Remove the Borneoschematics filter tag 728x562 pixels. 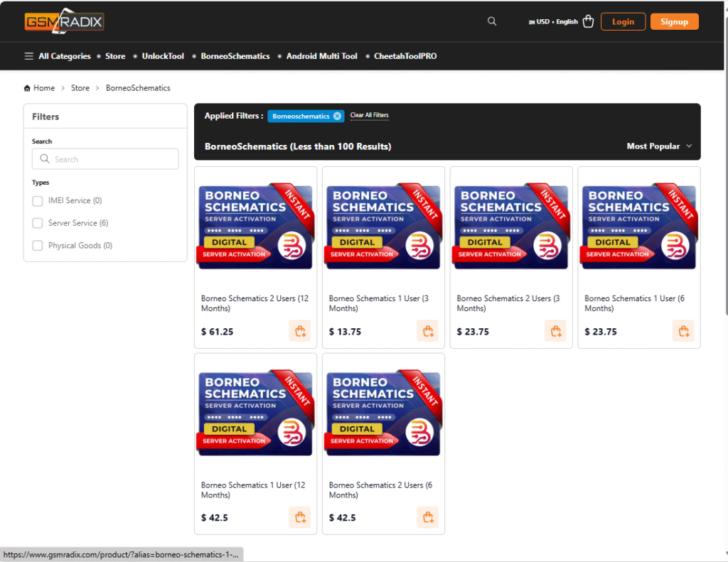(337, 116)
